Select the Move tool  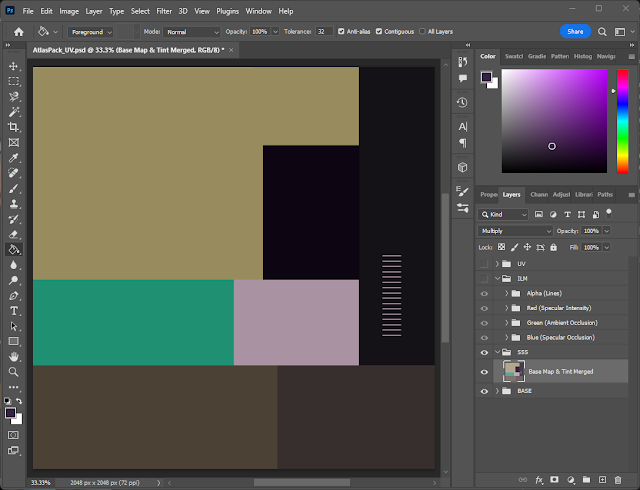14,66
